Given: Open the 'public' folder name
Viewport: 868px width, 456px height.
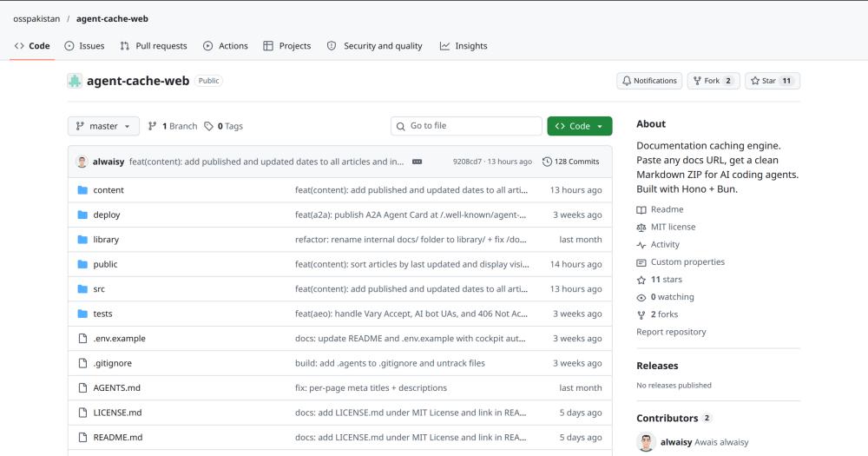Looking at the screenshot, I should pos(105,264).
